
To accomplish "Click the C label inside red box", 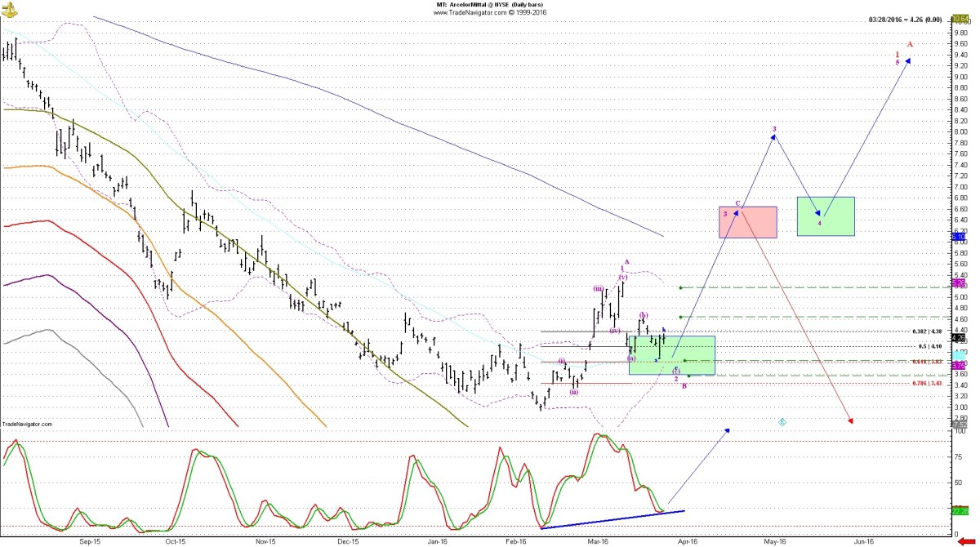I will pyautogui.click(x=737, y=202).
